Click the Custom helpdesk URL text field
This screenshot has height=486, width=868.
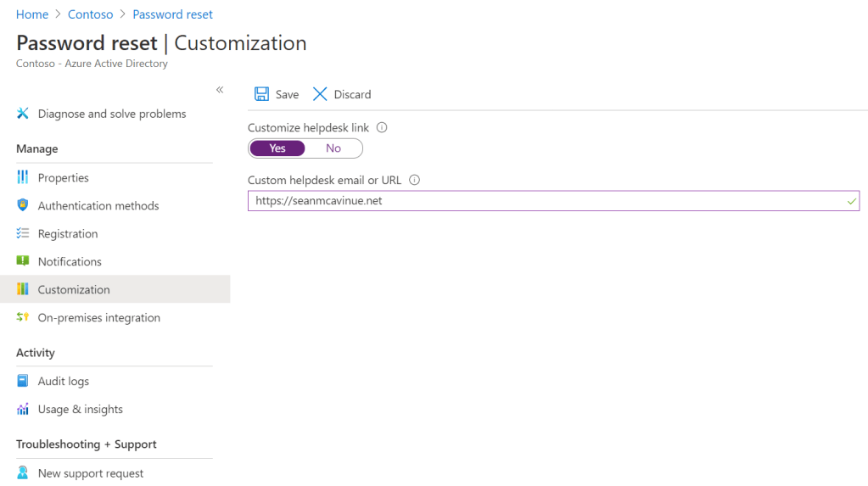point(543,201)
